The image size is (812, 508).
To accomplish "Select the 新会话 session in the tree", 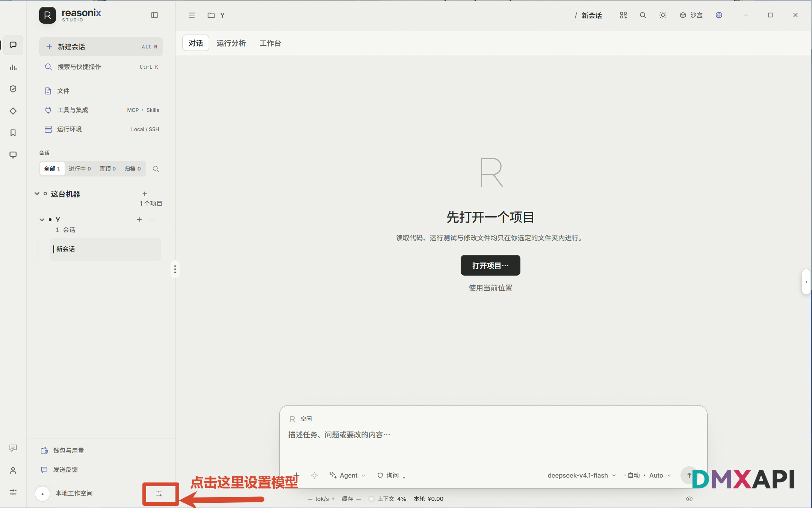I will [x=105, y=249].
